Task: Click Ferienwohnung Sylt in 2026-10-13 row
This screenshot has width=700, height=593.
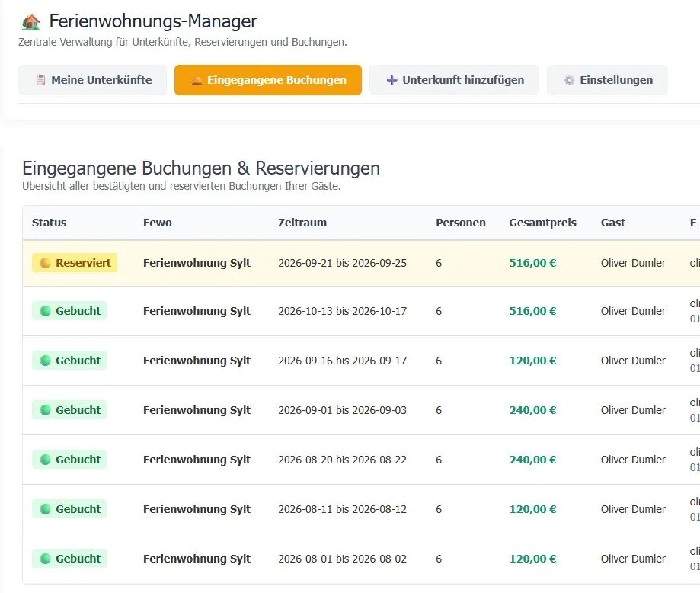Action: 197,311
